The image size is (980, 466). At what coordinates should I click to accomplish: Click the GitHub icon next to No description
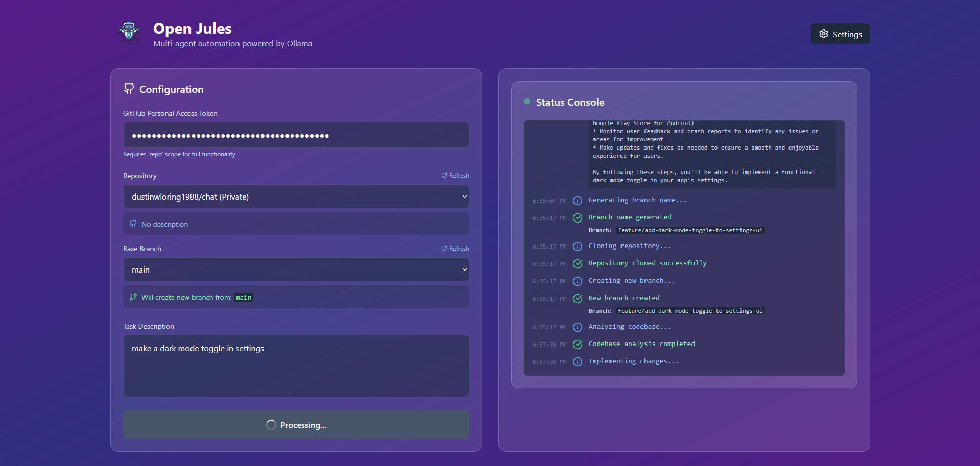click(133, 224)
